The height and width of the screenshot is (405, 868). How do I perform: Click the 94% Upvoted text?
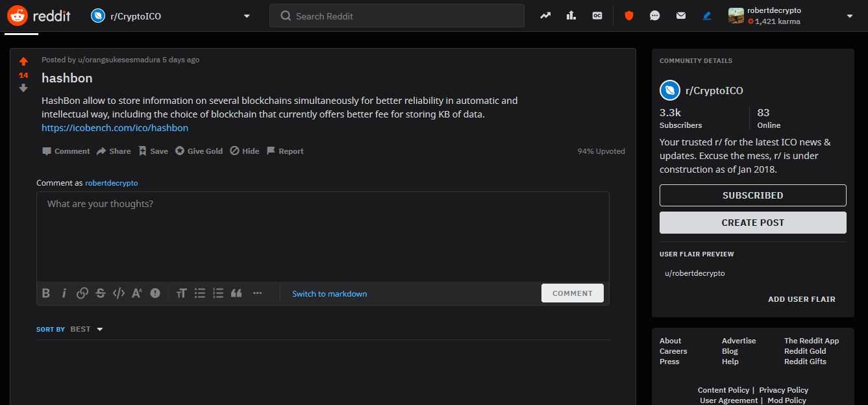601,151
